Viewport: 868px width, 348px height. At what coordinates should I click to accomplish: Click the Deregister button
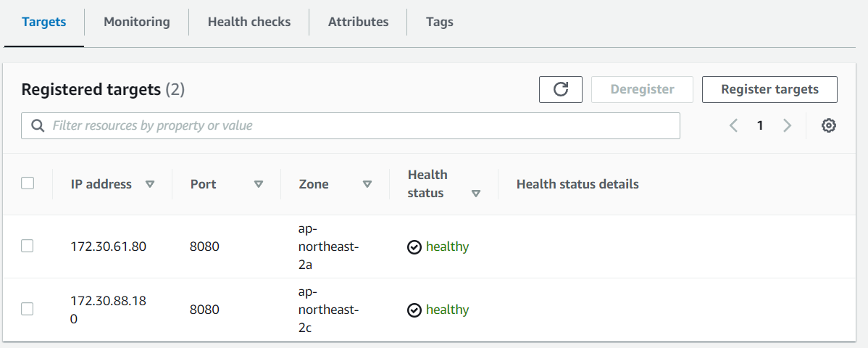pyautogui.click(x=642, y=89)
